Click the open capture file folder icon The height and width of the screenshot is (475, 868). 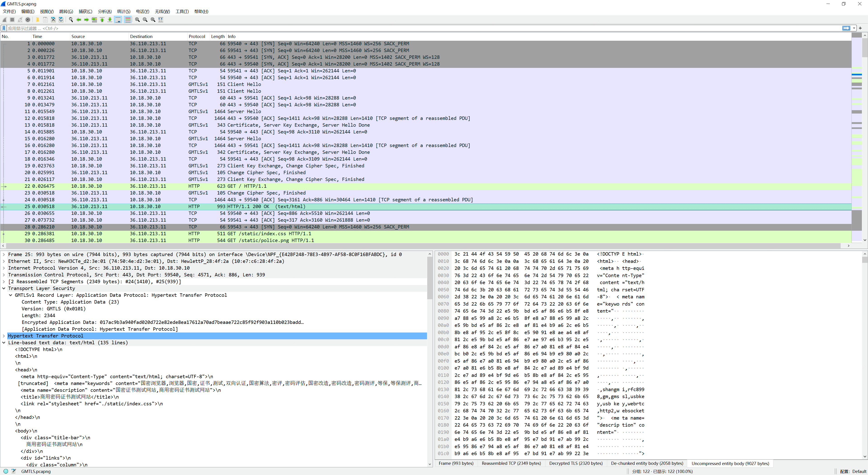pos(37,19)
